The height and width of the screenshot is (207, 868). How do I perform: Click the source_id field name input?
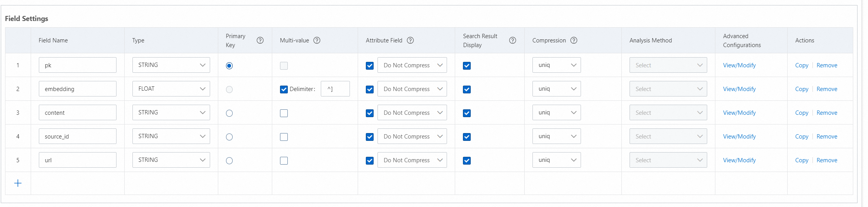coord(78,137)
